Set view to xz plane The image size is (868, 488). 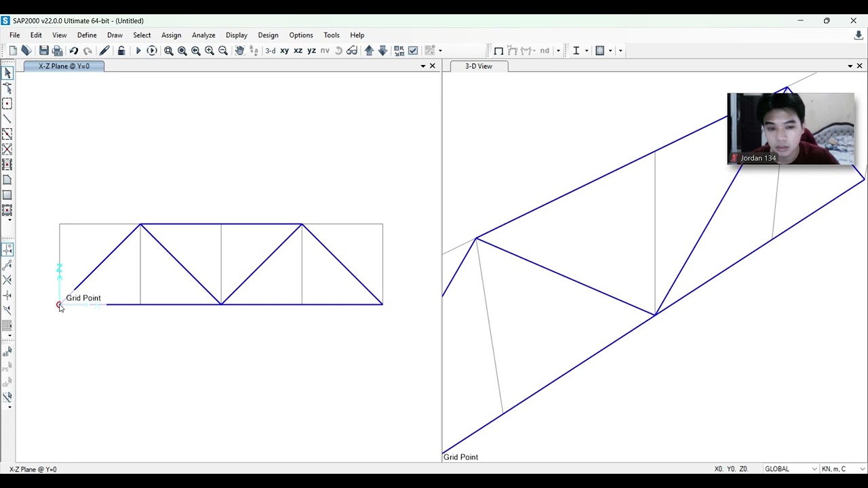tap(298, 51)
